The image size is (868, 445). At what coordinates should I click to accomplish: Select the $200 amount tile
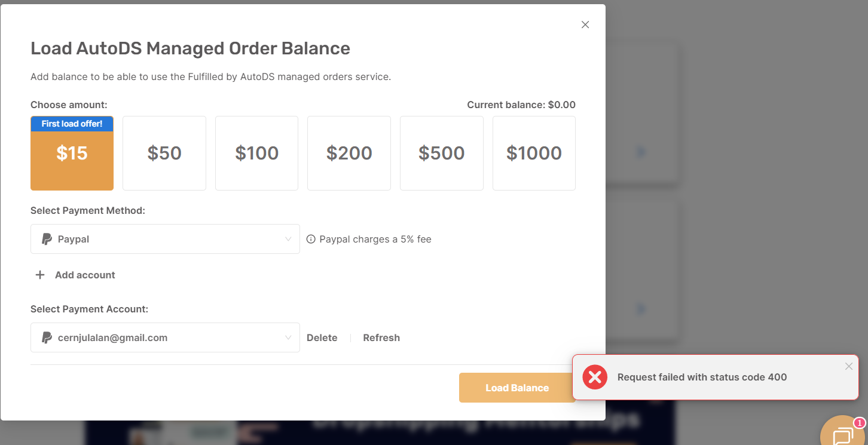[x=349, y=154]
